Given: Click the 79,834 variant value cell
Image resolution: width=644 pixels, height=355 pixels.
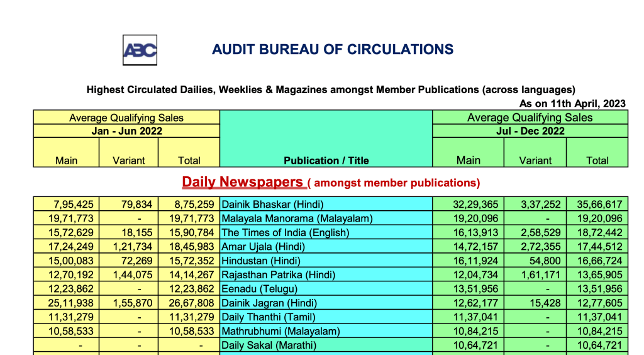Looking at the screenshot, I should pos(131,205).
